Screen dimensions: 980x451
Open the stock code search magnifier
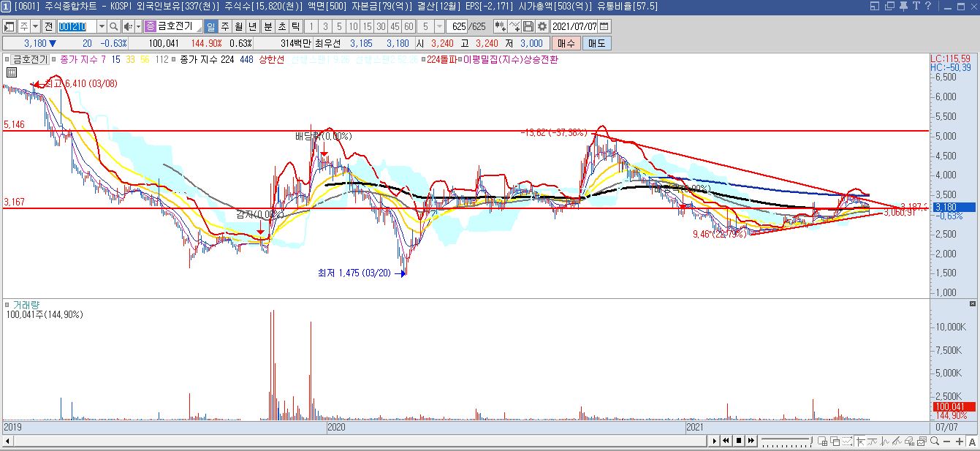[113, 26]
